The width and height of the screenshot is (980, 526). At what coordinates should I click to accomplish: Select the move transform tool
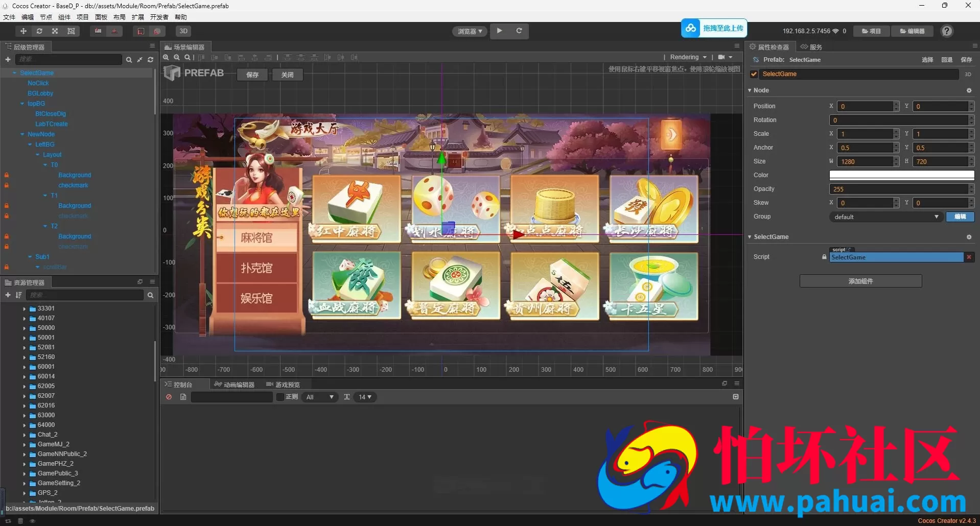[x=23, y=31]
